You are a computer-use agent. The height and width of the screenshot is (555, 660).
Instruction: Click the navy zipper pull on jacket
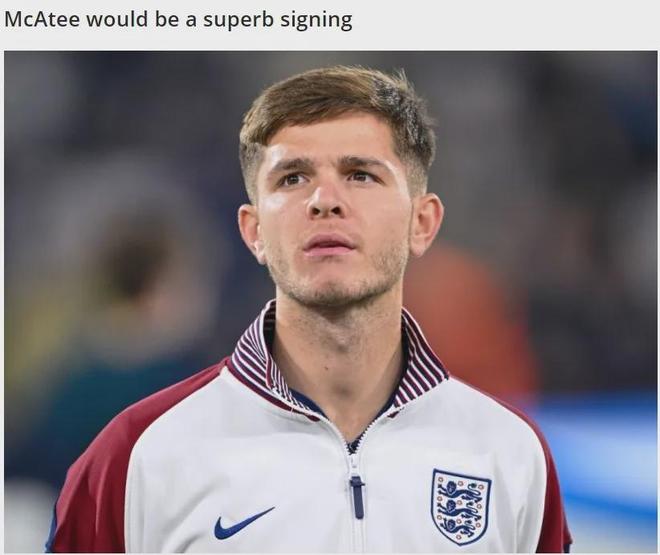(357, 497)
